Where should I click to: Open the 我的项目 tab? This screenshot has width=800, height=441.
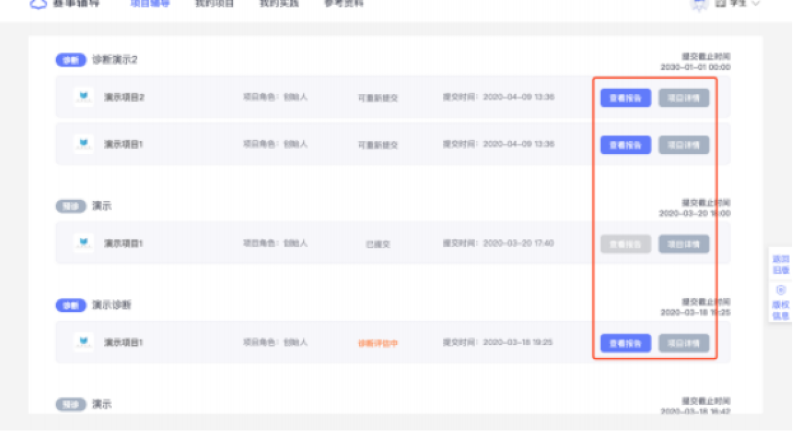pyautogui.click(x=214, y=4)
